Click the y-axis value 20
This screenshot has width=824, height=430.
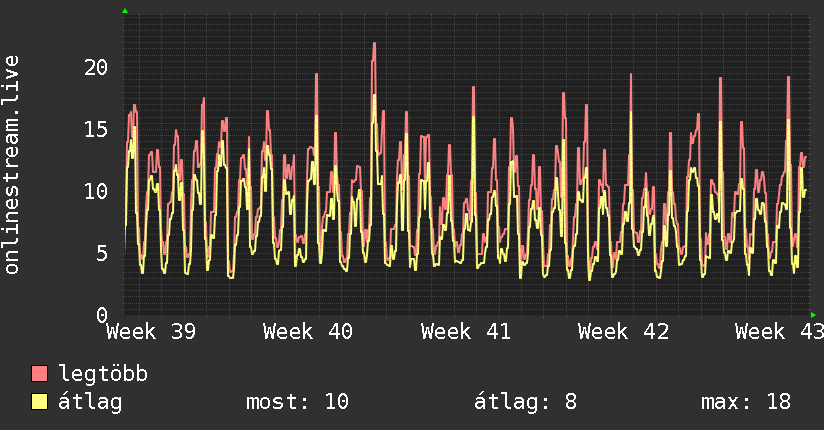coord(96,67)
